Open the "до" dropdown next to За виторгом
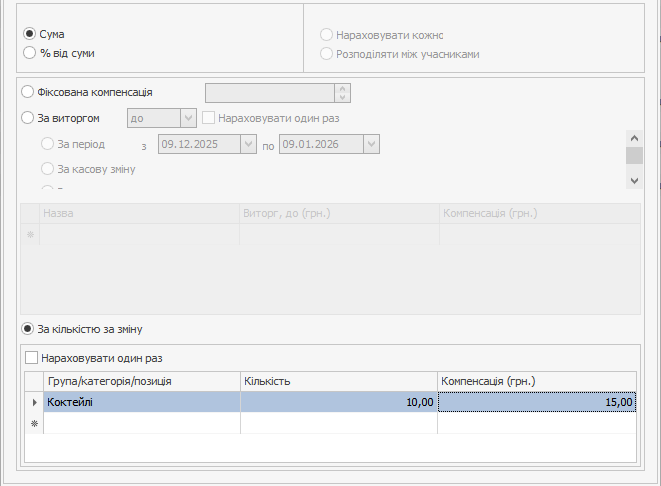 pyautogui.click(x=187, y=118)
